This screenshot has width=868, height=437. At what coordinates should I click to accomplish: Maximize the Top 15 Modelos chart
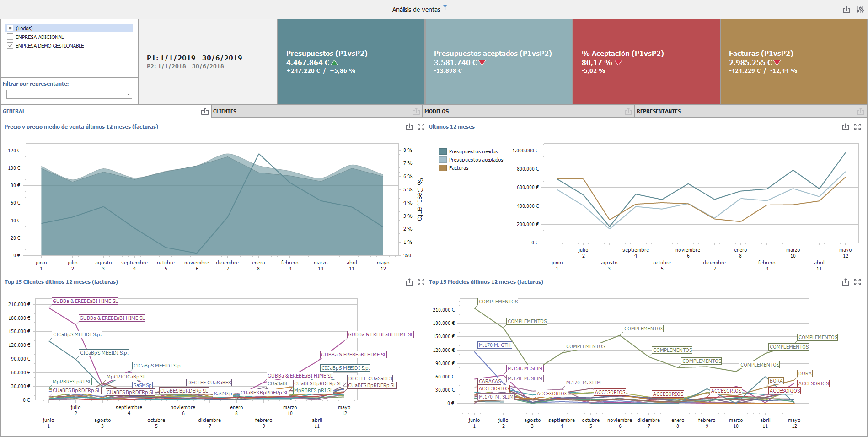point(857,282)
